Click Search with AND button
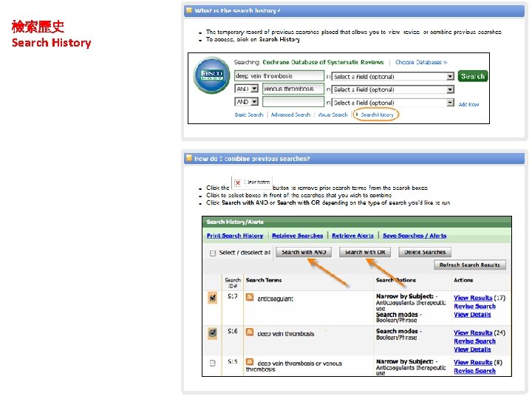The image size is (532, 399). tap(304, 252)
